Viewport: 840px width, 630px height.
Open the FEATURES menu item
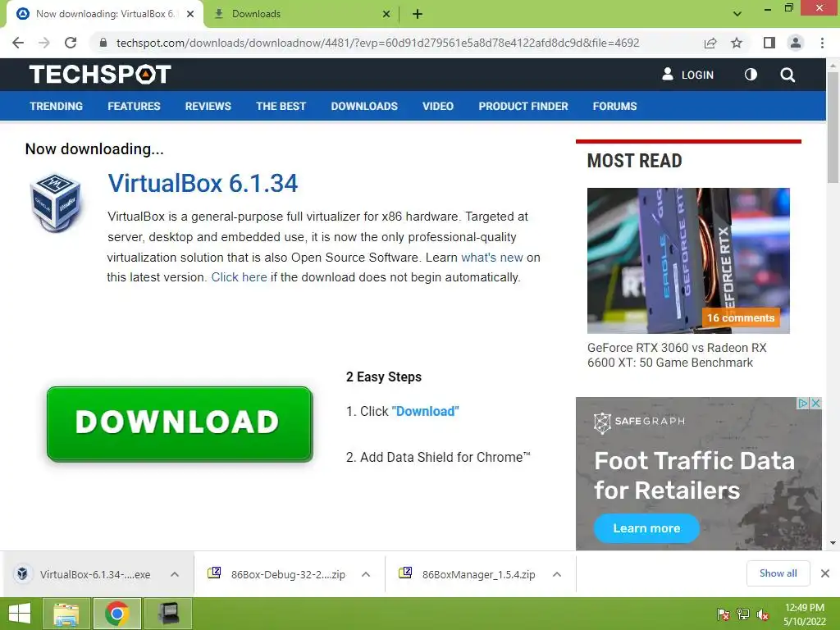134,106
